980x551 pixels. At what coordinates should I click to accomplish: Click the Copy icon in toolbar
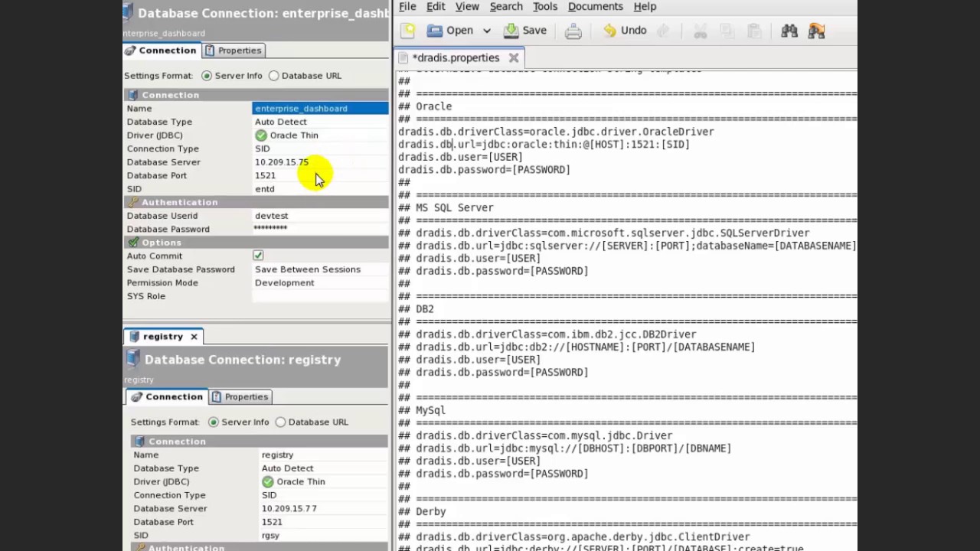pos(727,31)
